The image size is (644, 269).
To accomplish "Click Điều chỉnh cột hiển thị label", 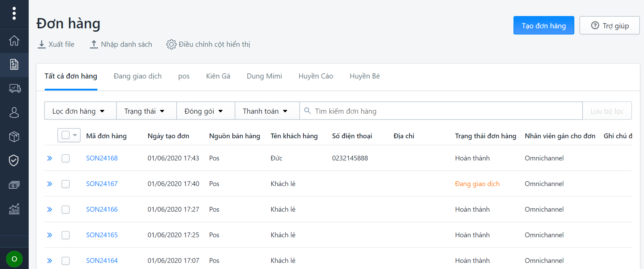I will pyautogui.click(x=214, y=44).
